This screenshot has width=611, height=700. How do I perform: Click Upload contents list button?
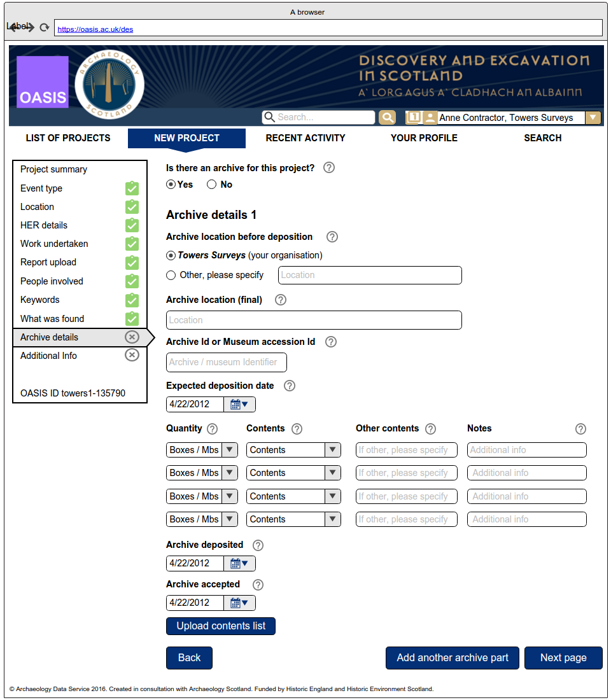(x=221, y=626)
